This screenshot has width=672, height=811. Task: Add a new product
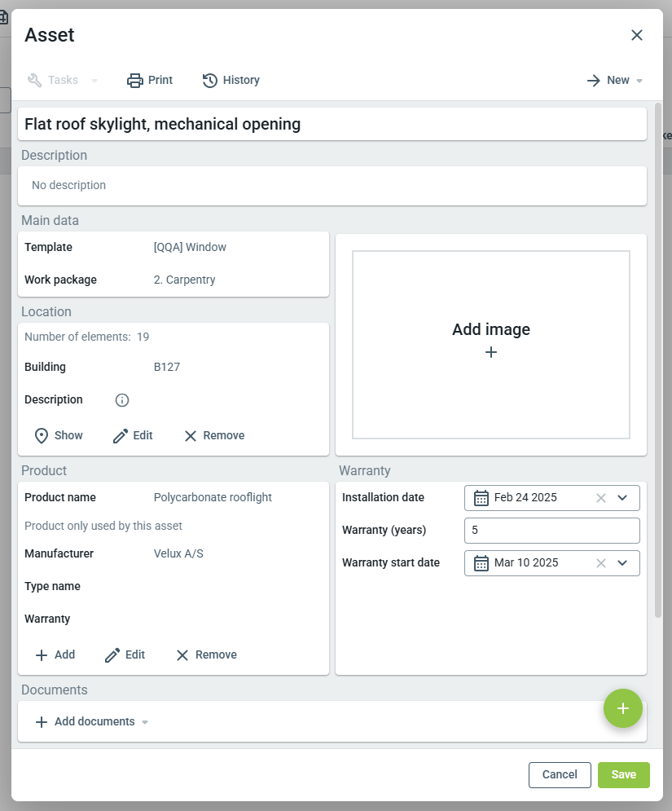click(55, 655)
